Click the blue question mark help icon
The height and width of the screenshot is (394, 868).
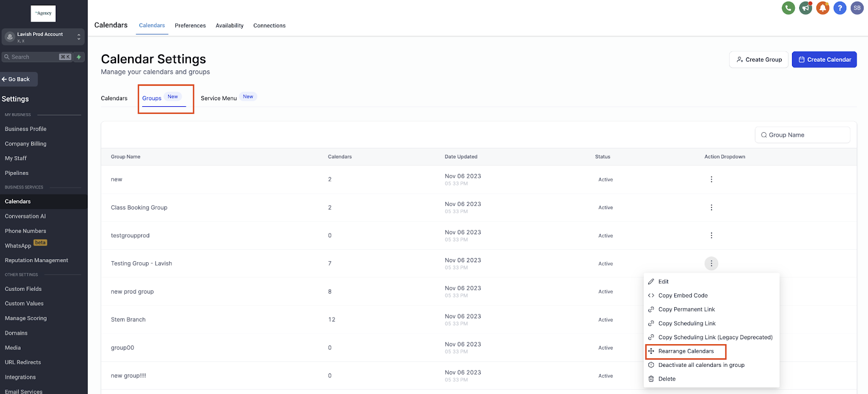840,8
